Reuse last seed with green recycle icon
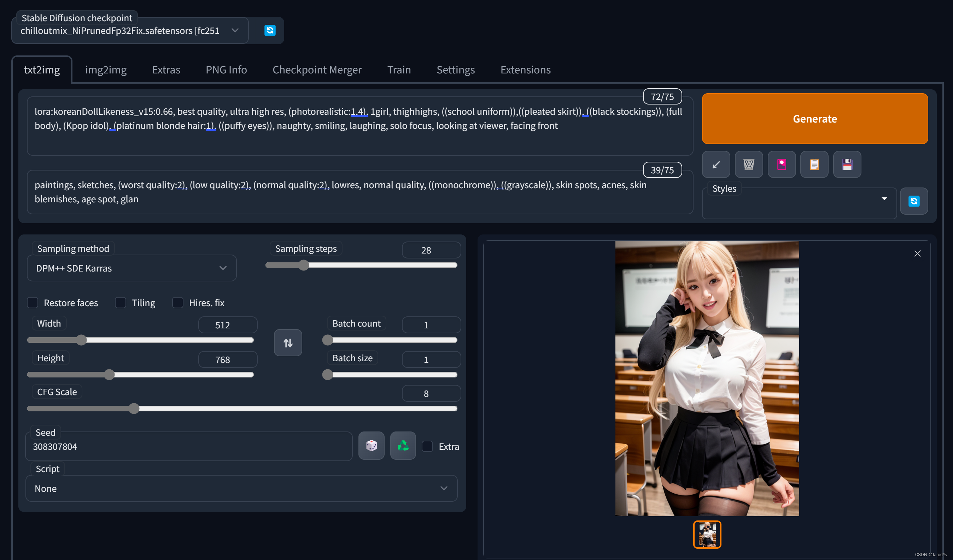Image resolution: width=953 pixels, height=560 pixels. click(x=403, y=446)
